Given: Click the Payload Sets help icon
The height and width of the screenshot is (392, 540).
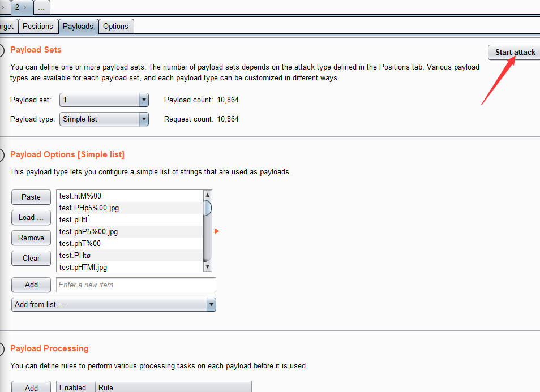Looking at the screenshot, I should [2, 50].
